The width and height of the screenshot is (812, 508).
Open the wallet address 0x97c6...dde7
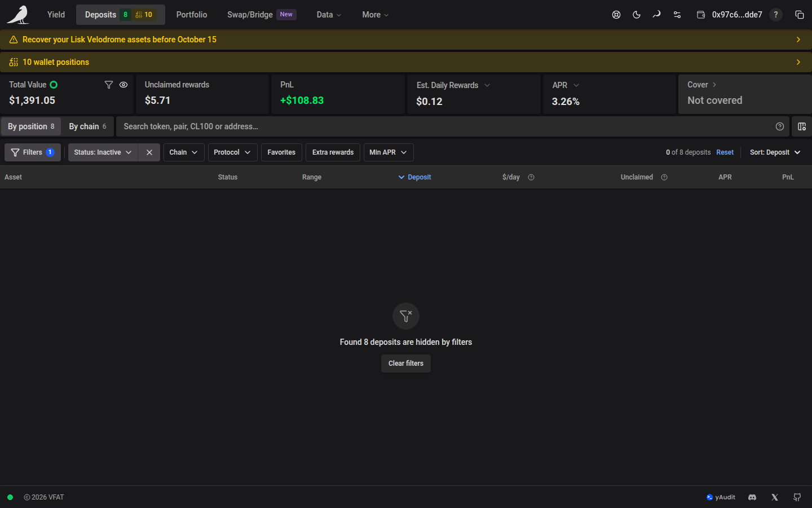pos(730,15)
